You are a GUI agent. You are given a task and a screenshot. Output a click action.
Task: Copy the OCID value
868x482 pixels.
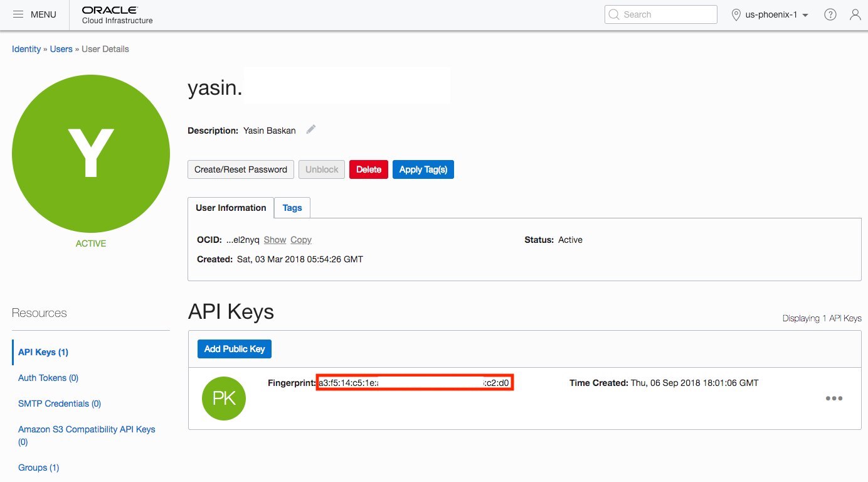pyautogui.click(x=301, y=240)
